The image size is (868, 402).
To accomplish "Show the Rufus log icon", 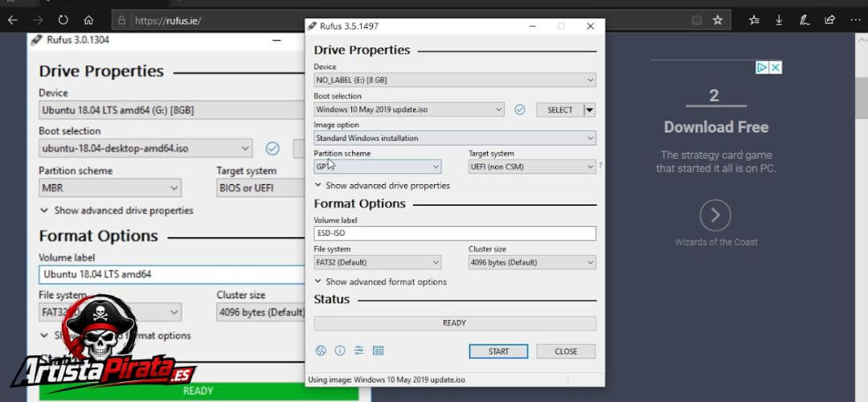I will tap(379, 351).
